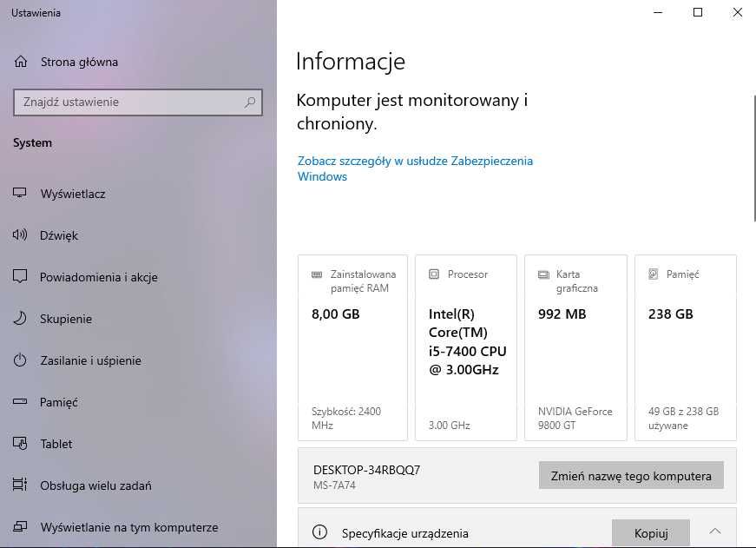The image size is (756, 548).
Task: Click the Procesor chip icon
Action: click(x=434, y=274)
